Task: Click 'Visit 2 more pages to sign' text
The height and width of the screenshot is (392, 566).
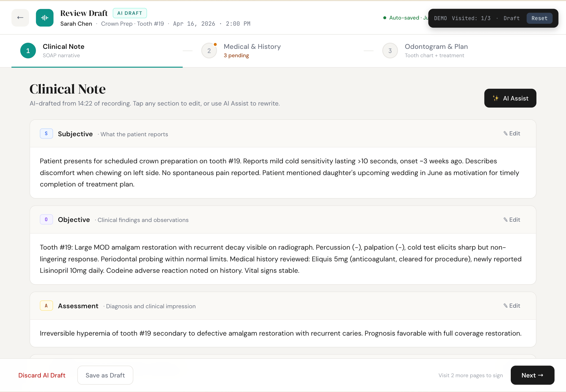Action: pyautogui.click(x=471, y=376)
